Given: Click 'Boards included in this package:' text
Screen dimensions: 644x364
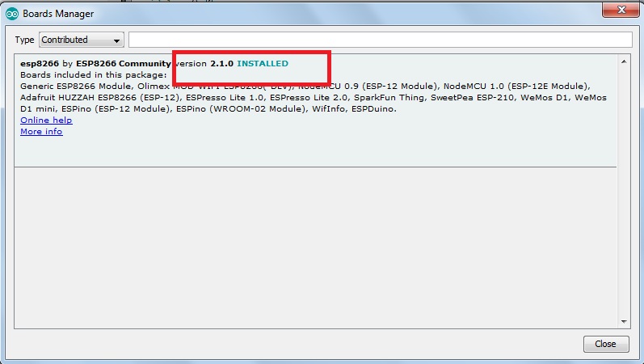Looking at the screenshot, I should [94, 75].
